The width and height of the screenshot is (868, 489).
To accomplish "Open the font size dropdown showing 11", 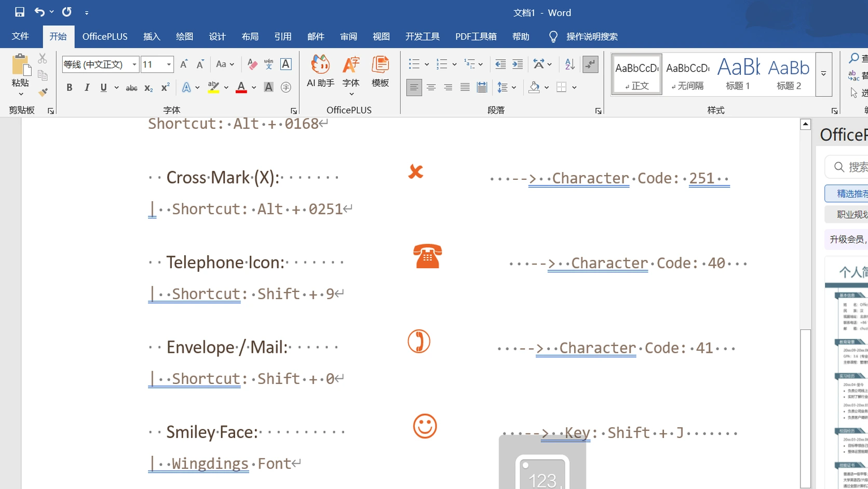I will click(x=169, y=64).
